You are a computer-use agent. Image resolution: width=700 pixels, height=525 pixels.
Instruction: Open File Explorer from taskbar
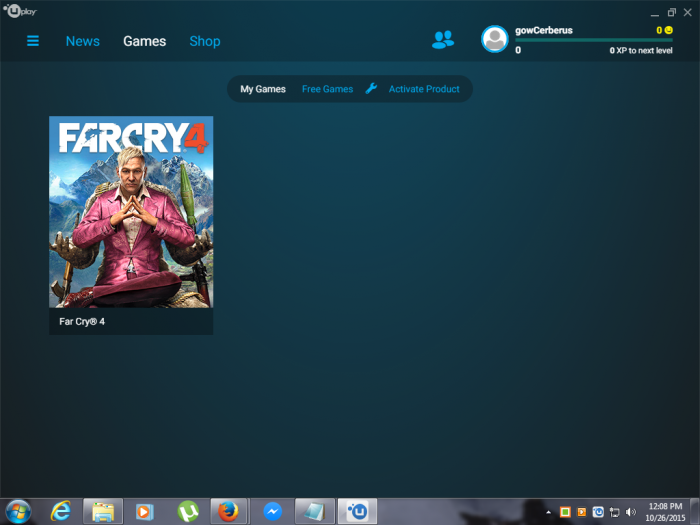[103, 512]
